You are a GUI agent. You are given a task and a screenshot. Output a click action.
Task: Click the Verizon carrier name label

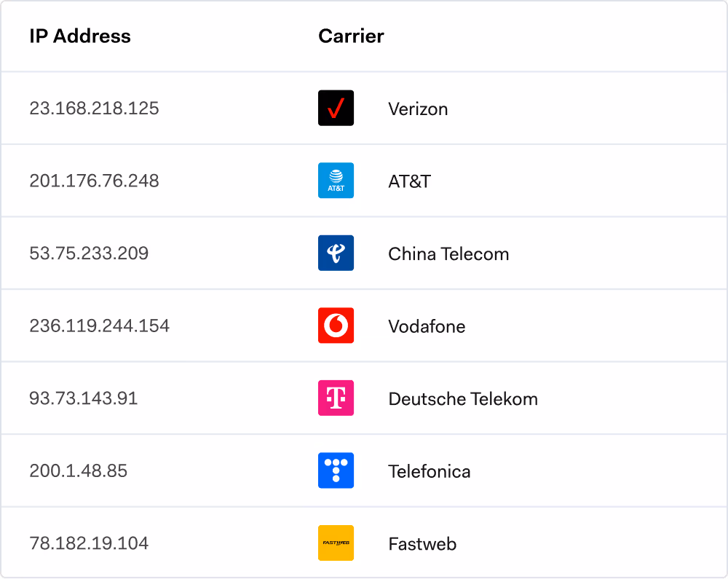click(x=419, y=109)
